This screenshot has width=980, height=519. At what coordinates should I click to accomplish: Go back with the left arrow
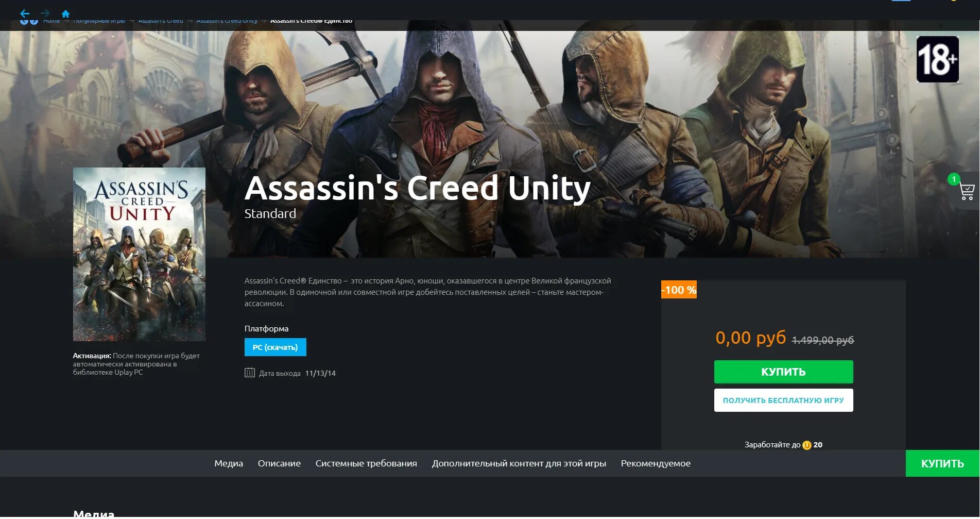(25, 13)
